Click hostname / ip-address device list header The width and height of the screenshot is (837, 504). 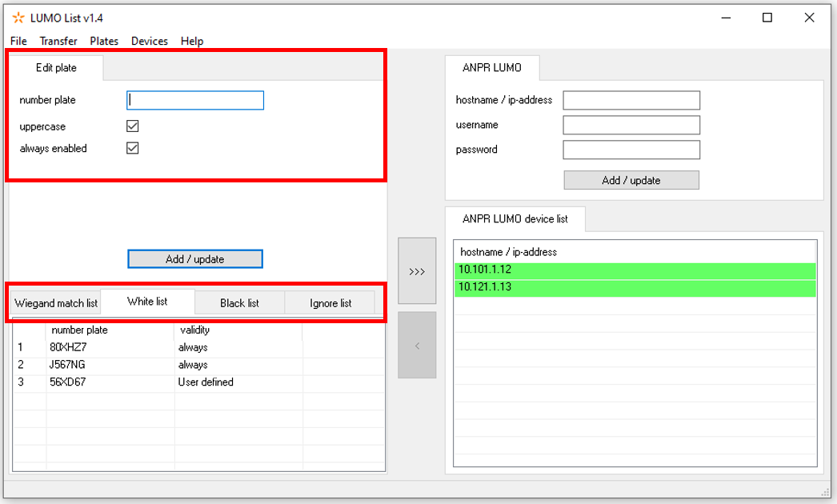point(508,252)
